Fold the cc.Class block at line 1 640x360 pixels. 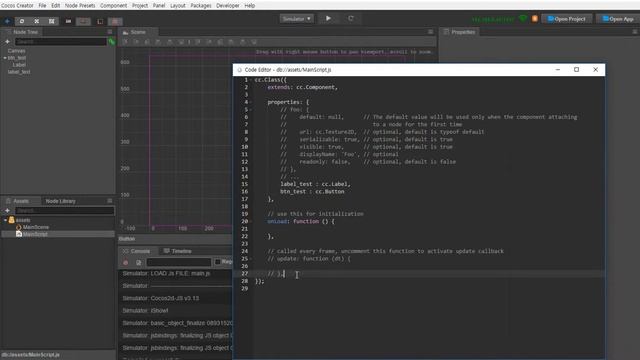pyautogui.click(x=251, y=80)
